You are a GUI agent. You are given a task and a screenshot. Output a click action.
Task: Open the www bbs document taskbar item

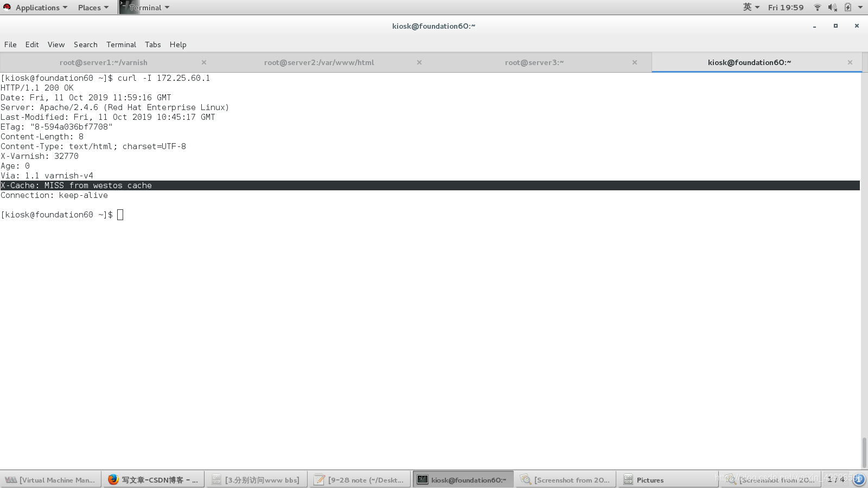click(256, 480)
